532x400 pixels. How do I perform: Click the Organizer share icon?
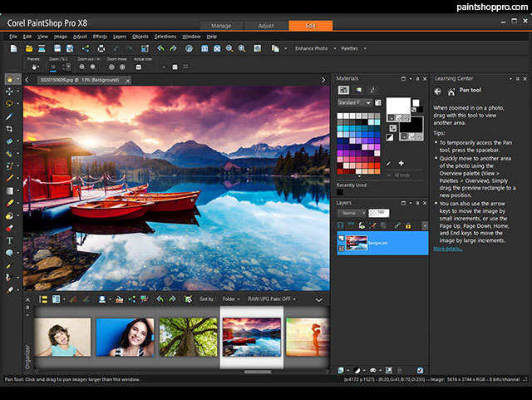132,299
